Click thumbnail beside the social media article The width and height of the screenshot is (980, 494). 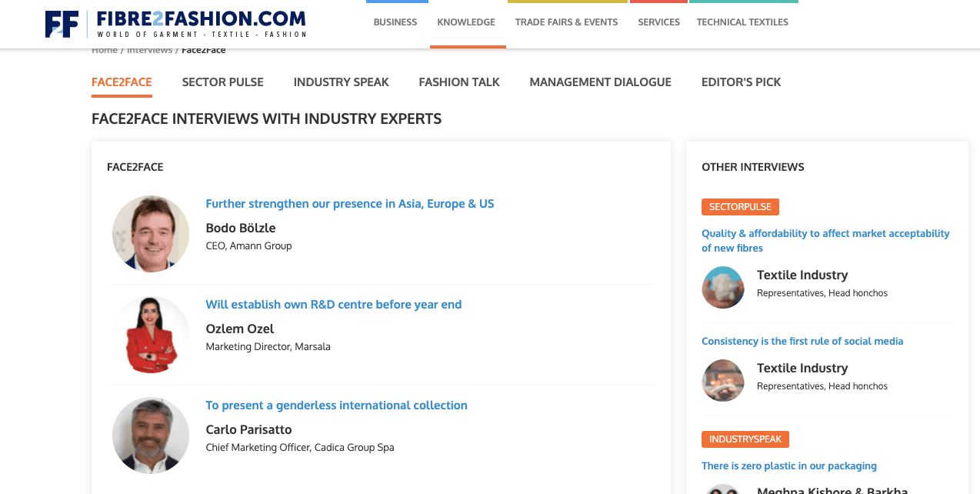pyautogui.click(x=723, y=380)
